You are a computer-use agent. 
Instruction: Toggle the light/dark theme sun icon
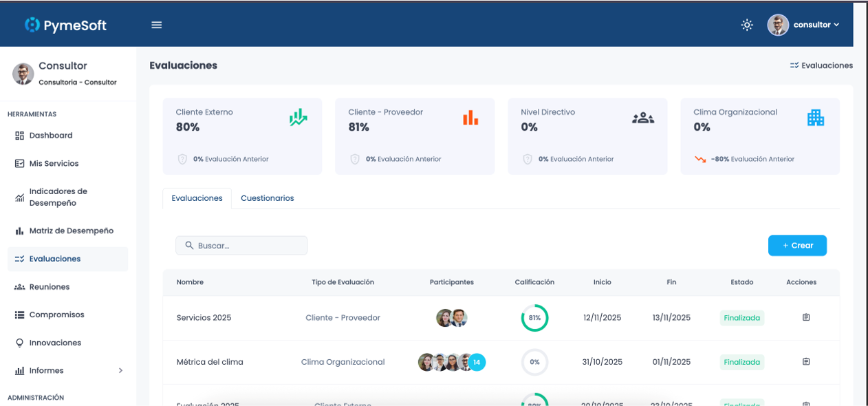click(747, 25)
